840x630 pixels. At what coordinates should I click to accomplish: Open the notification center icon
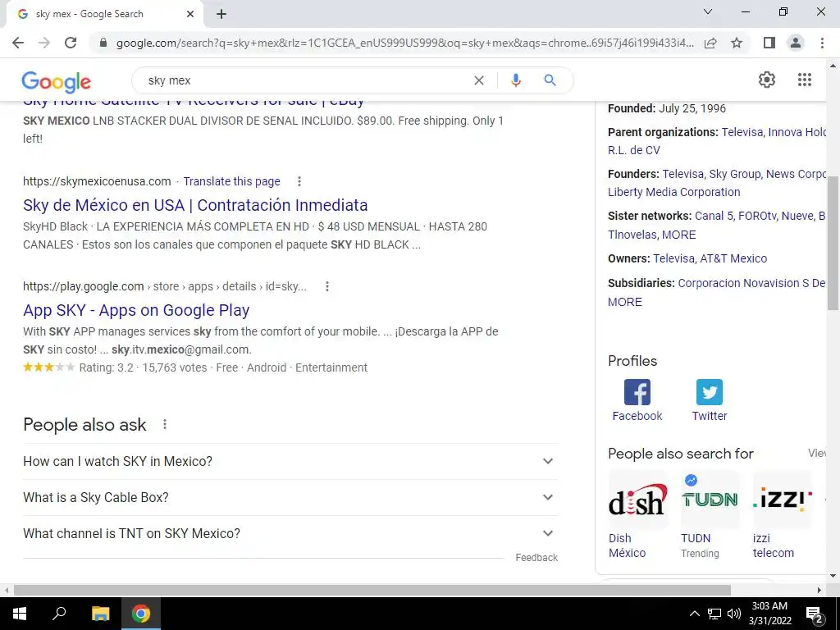[814, 614]
